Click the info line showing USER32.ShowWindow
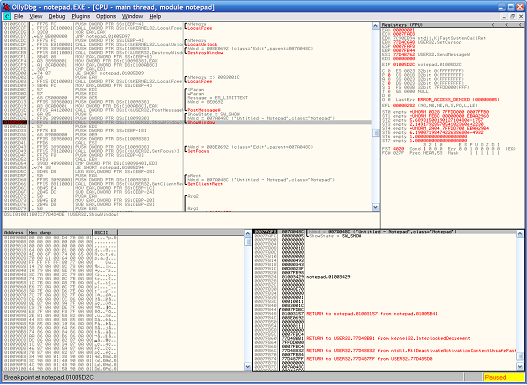The image size is (527, 385). pyautogui.click(x=60, y=214)
